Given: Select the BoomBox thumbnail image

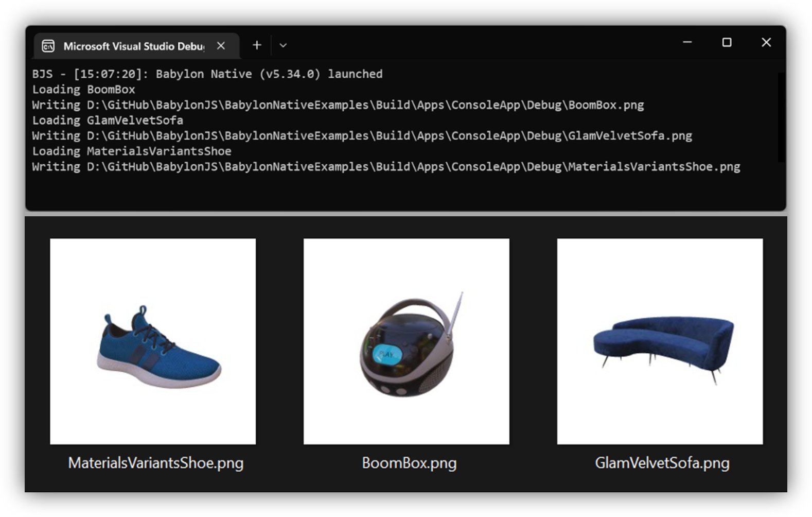Looking at the screenshot, I should 407,341.
